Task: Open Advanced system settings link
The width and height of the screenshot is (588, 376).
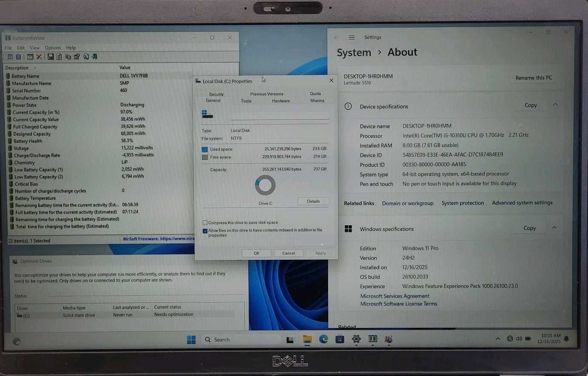Action: [522, 202]
